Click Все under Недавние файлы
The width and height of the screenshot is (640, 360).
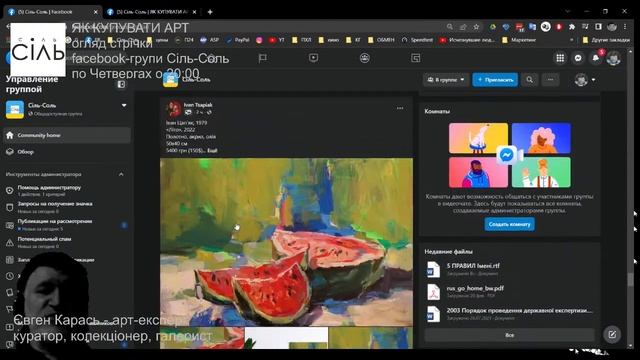509,335
